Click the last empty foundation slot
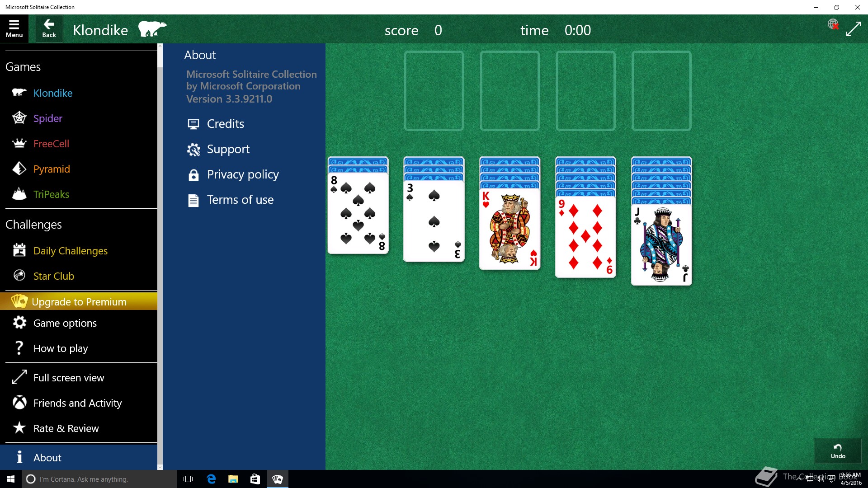This screenshot has width=868, height=488. (x=661, y=91)
